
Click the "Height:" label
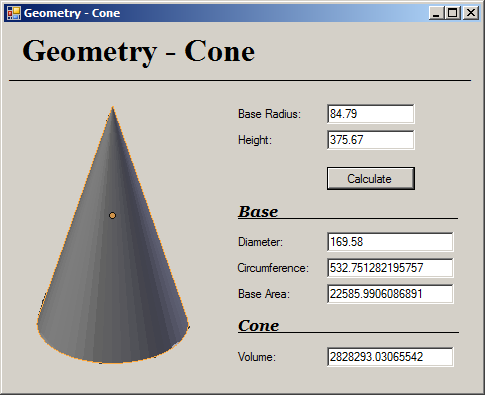tap(255, 140)
